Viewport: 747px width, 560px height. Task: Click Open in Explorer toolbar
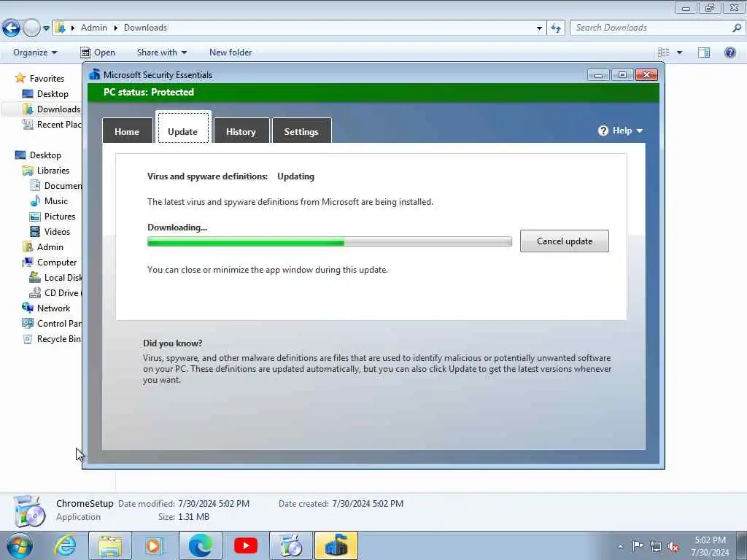[x=98, y=52]
